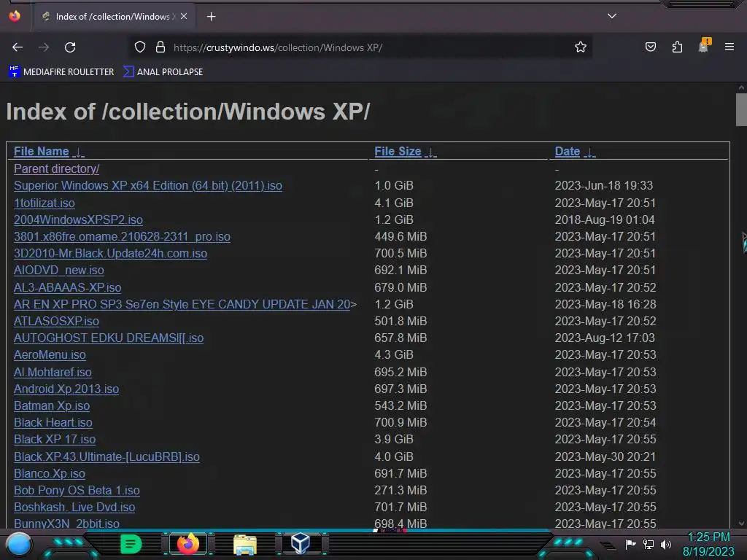747x560 pixels.
Task: Save page to Pocket
Action: (x=650, y=47)
